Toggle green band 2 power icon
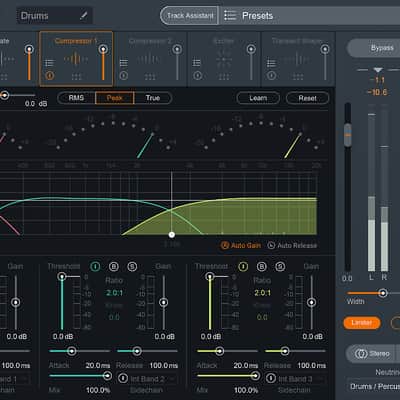The image size is (400, 400). click(x=95, y=266)
